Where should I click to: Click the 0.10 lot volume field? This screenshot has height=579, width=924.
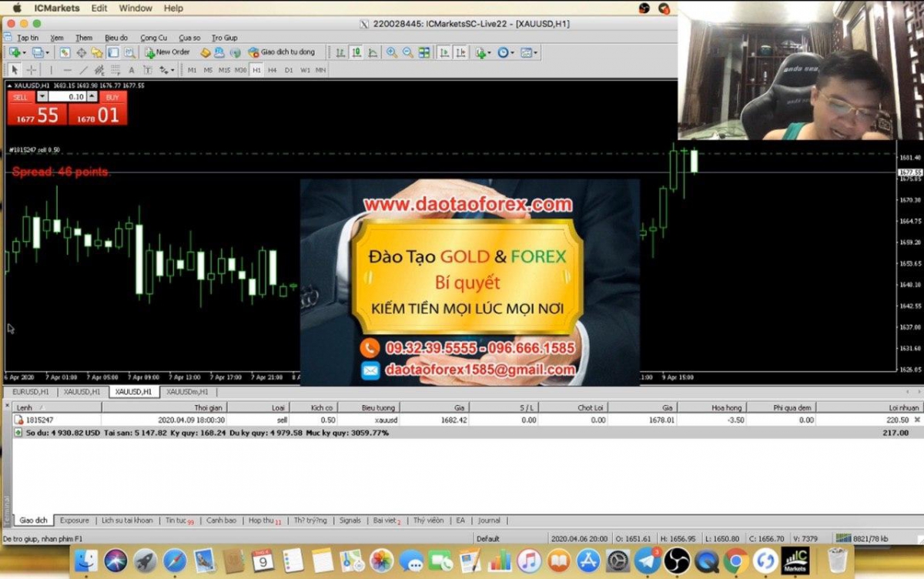tap(67, 97)
